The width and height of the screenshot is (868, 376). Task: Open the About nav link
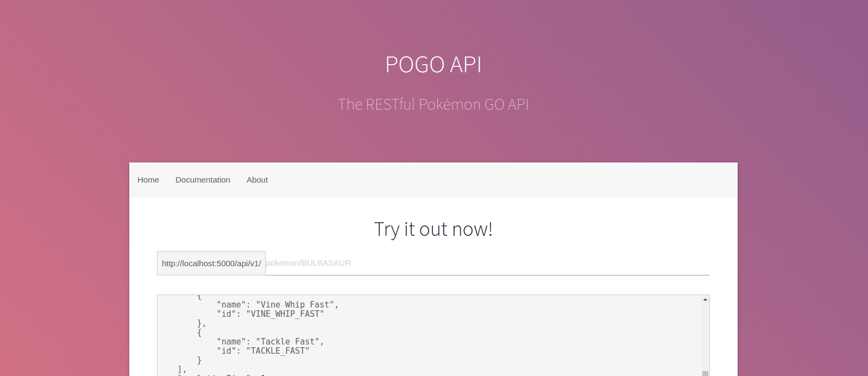click(x=257, y=180)
